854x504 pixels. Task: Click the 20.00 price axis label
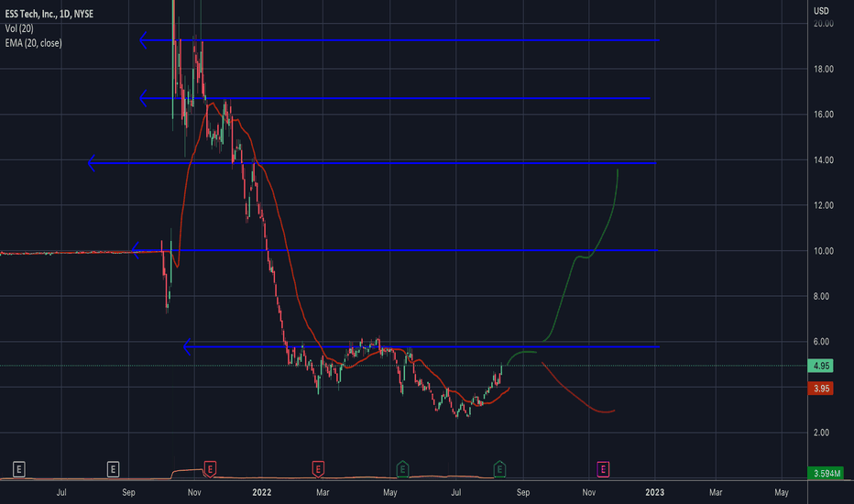[823, 24]
